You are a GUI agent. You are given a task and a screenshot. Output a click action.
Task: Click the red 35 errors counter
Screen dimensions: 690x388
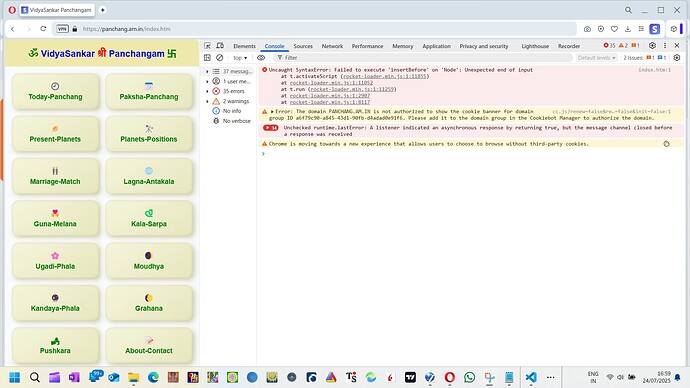pyautogui.click(x=609, y=46)
